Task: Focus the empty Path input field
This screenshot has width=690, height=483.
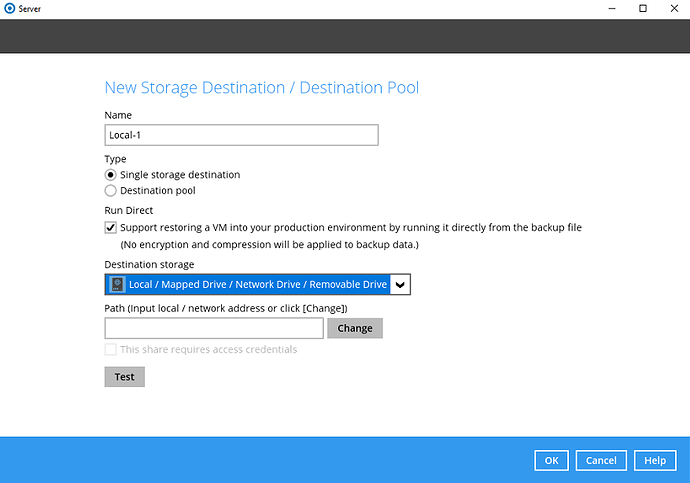Action: point(214,328)
